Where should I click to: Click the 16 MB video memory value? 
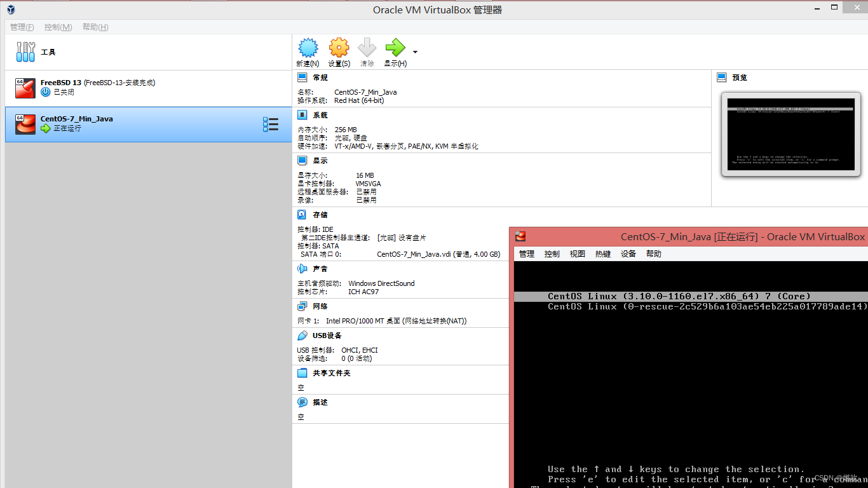tap(365, 175)
